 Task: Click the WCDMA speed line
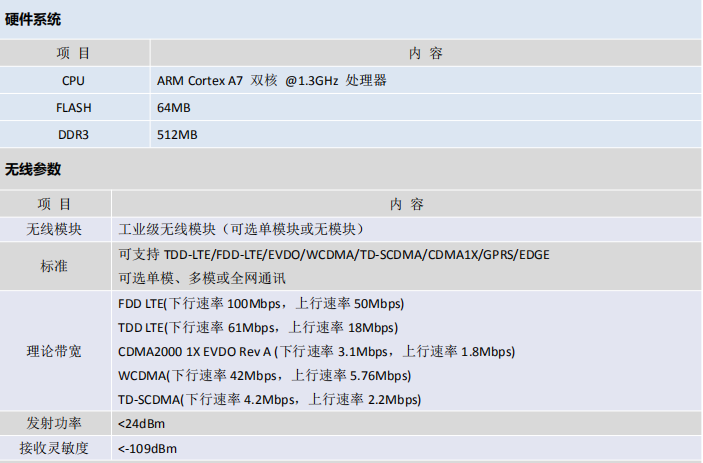pos(264,376)
